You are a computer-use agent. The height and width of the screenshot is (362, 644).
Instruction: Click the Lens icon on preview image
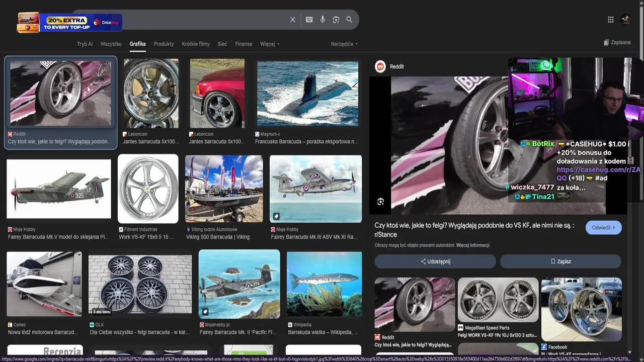click(x=381, y=202)
